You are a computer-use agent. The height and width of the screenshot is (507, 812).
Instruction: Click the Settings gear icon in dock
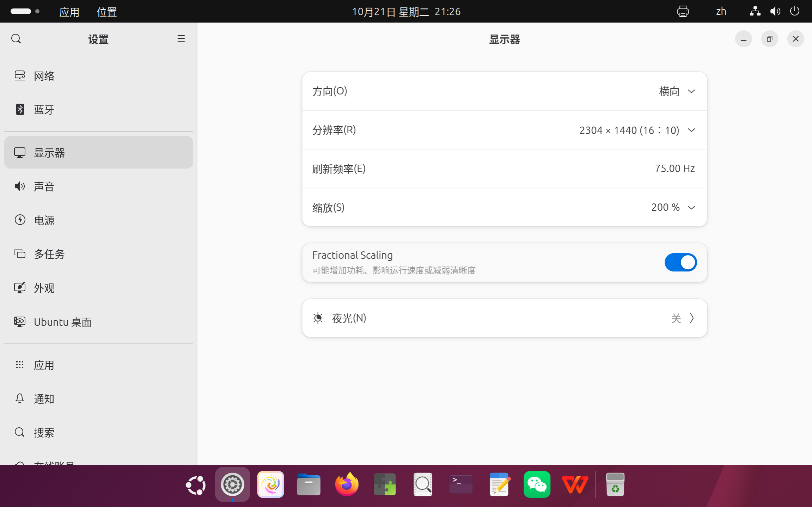(x=233, y=484)
